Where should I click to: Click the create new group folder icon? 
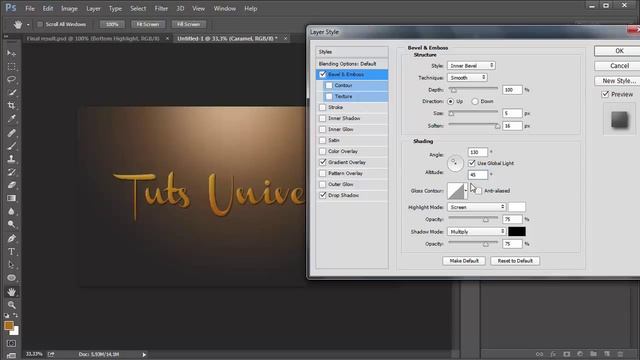(x=593, y=354)
